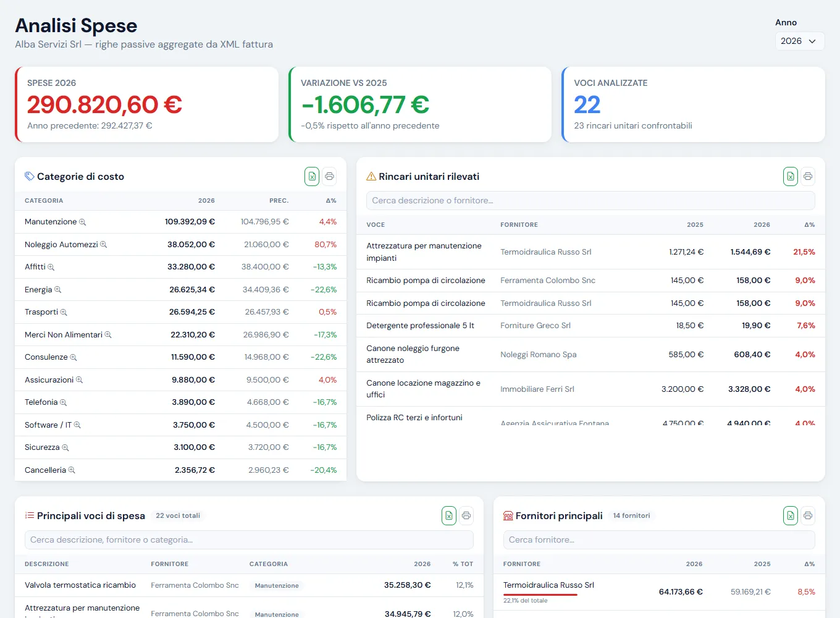Export Fornitori principali to Excel
The width and height of the screenshot is (840, 618).
(x=791, y=515)
